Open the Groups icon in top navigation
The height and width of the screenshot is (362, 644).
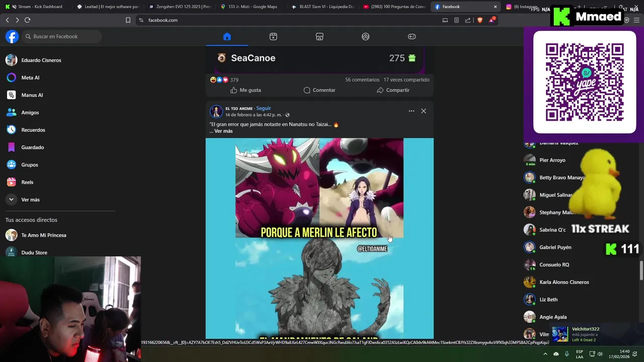[x=366, y=37]
